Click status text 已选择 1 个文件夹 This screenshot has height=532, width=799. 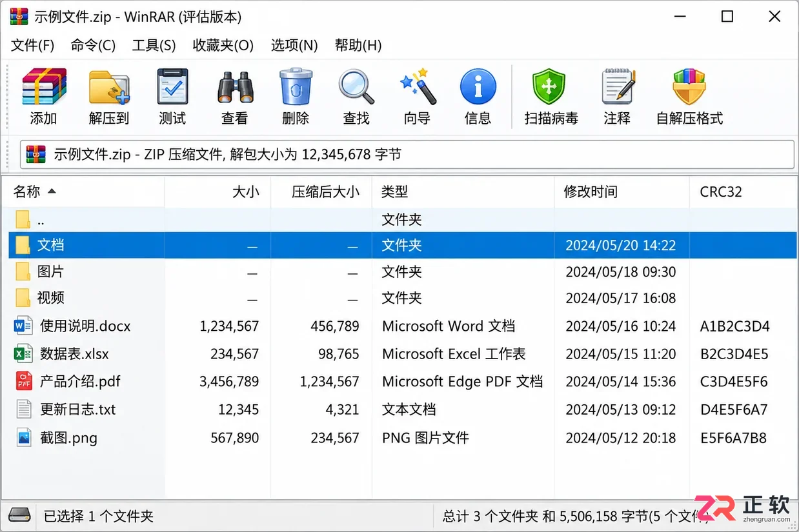point(99,516)
